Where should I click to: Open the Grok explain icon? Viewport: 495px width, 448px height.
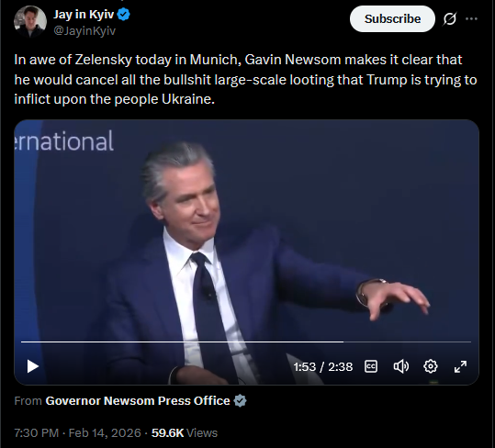pyautogui.click(x=450, y=19)
